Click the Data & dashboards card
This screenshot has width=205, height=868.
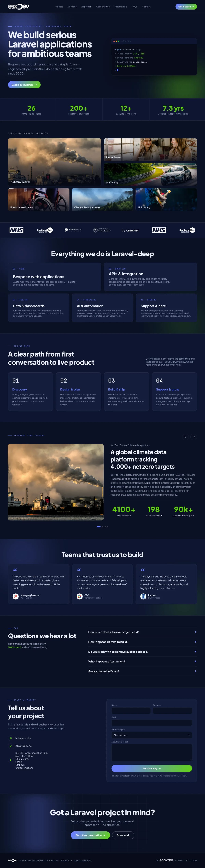38,308
